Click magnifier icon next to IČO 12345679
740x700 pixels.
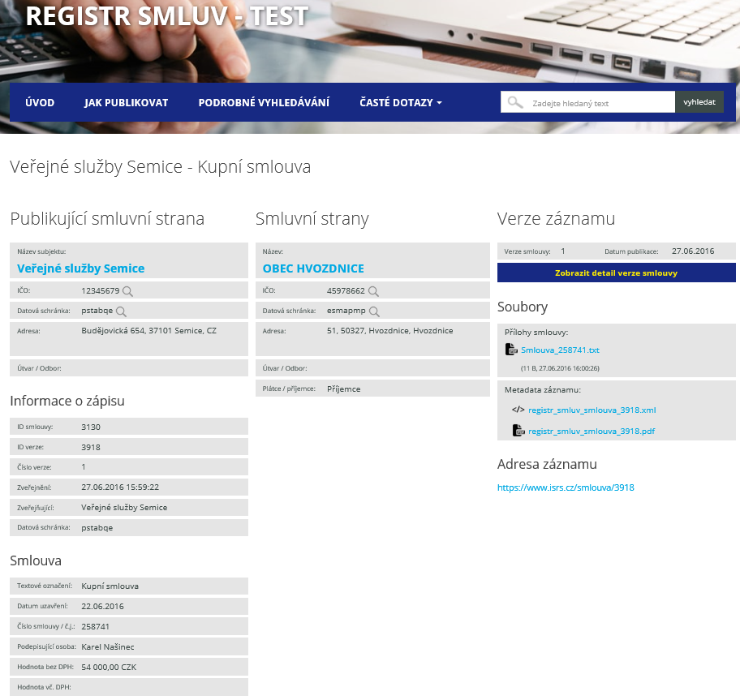click(x=127, y=291)
